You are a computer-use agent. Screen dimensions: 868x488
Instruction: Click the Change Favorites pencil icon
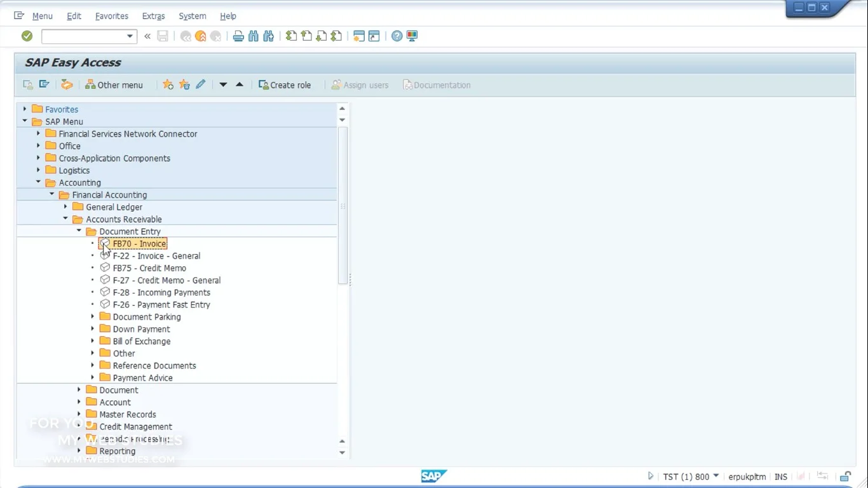coord(201,85)
